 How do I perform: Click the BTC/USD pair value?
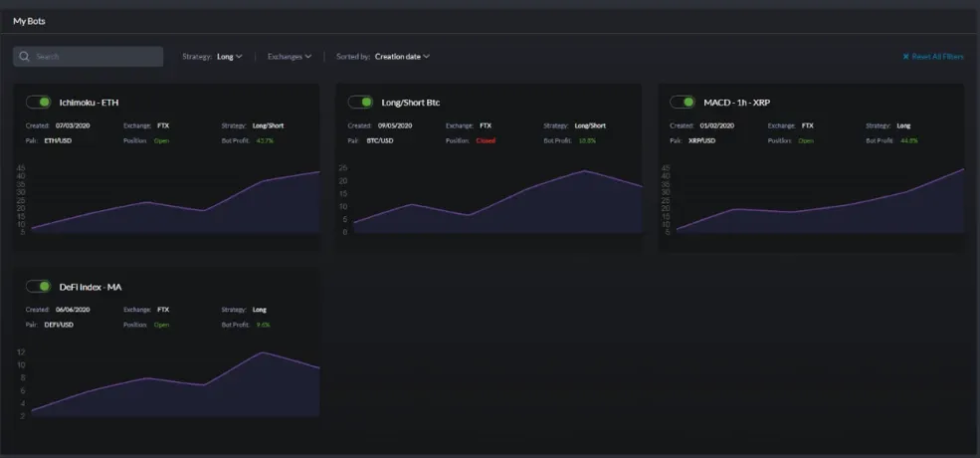[x=380, y=140]
